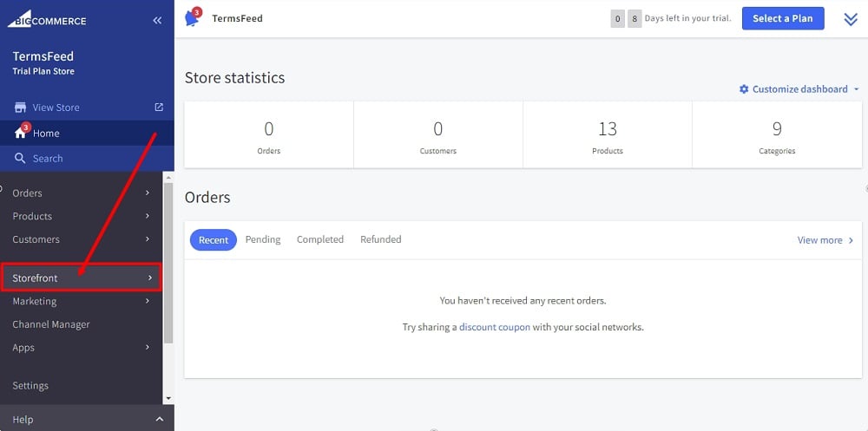Image resolution: width=868 pixels, height=431 pixels.
Task: Click the BigCommerce logo
Action: 47,20
